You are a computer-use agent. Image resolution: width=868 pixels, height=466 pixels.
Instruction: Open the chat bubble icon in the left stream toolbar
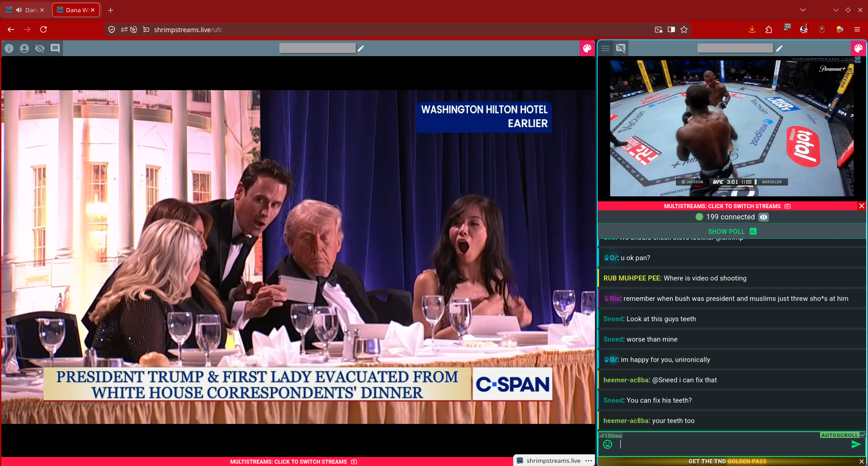coord(55,48)
